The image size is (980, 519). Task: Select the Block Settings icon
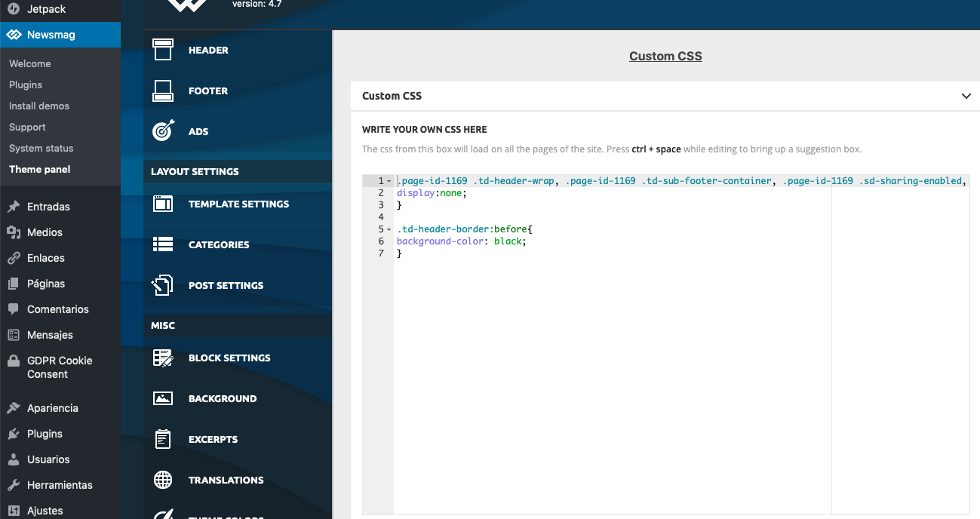pyautogui.click(x=163, y=358)
